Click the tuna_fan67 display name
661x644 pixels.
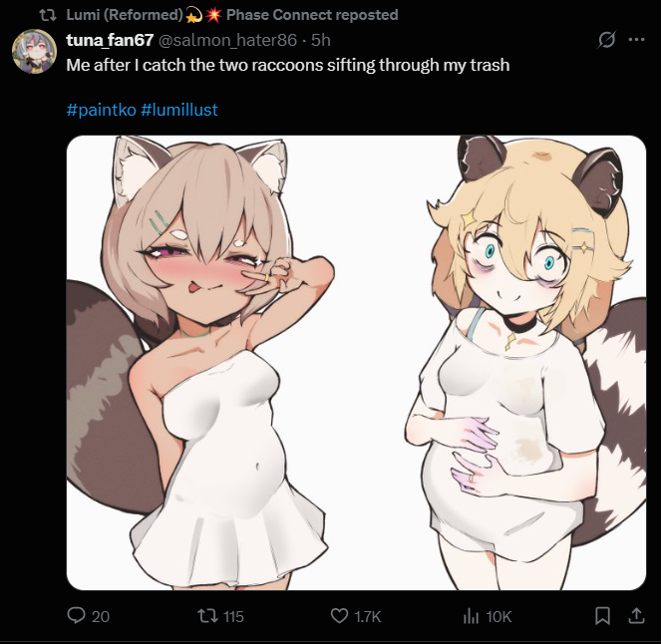(x=110, y=40)
